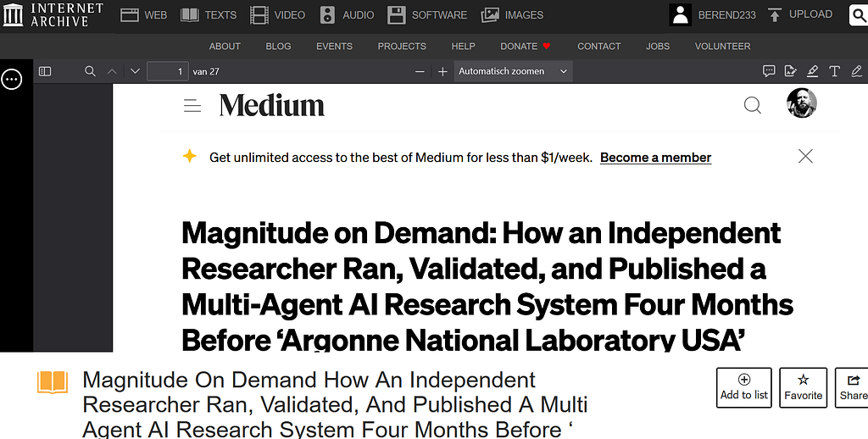Zoom in the PDF with plus
Image resolution: width=868 pixels, height=439 pixels.
point(442,71)
